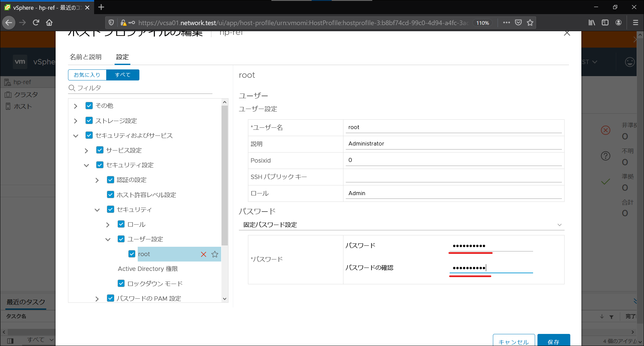Click the 110% zoom level indicator
Screen dimensions: 644x346
pos(482,23)
